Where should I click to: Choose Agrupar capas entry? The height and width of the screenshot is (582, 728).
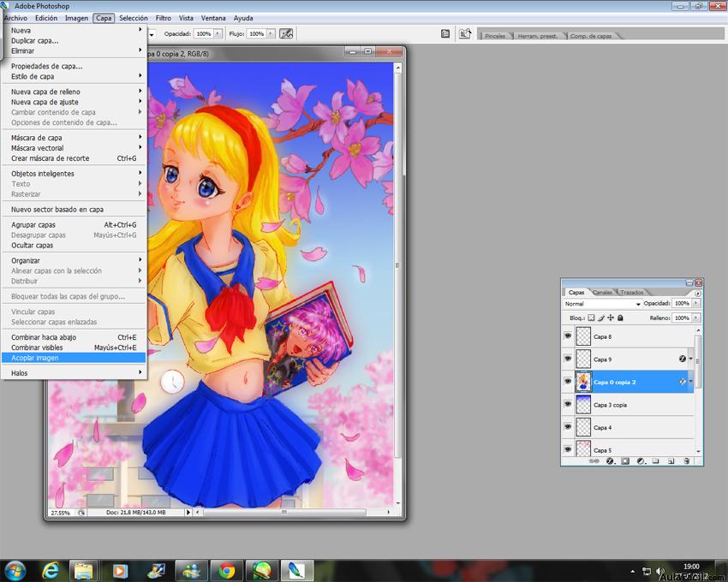click(x=74, y=225)
